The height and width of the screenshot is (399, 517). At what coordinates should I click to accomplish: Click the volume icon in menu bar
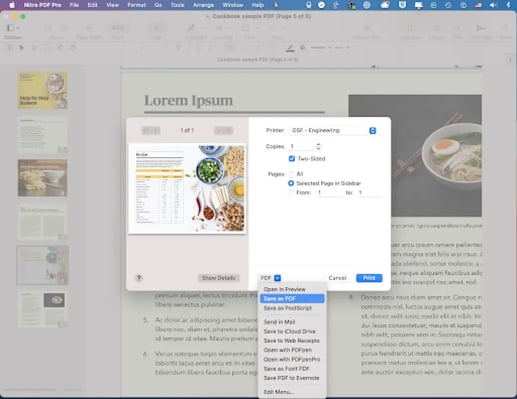point(494,5)
